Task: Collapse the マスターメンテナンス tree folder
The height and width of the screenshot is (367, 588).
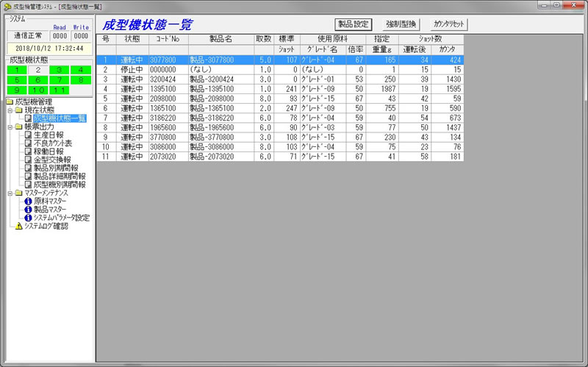Action: tap(9, 193)
